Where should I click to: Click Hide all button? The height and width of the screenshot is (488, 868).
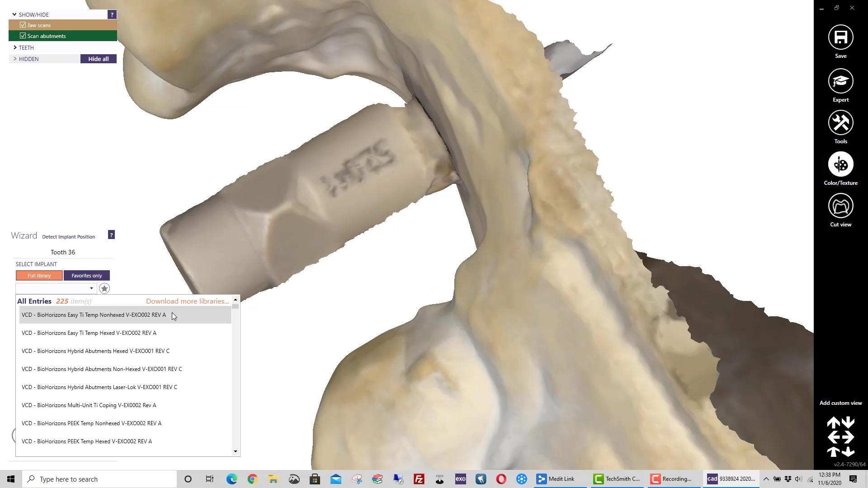99,59
